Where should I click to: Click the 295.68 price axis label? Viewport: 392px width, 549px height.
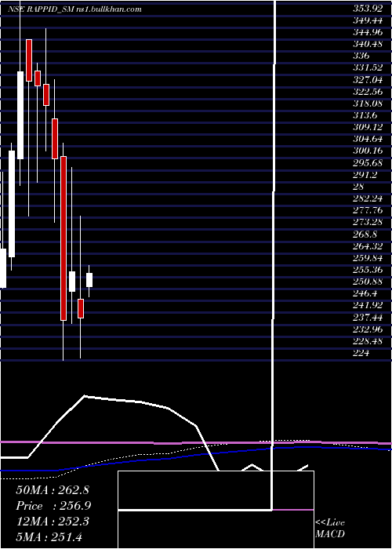click(368, 163)
